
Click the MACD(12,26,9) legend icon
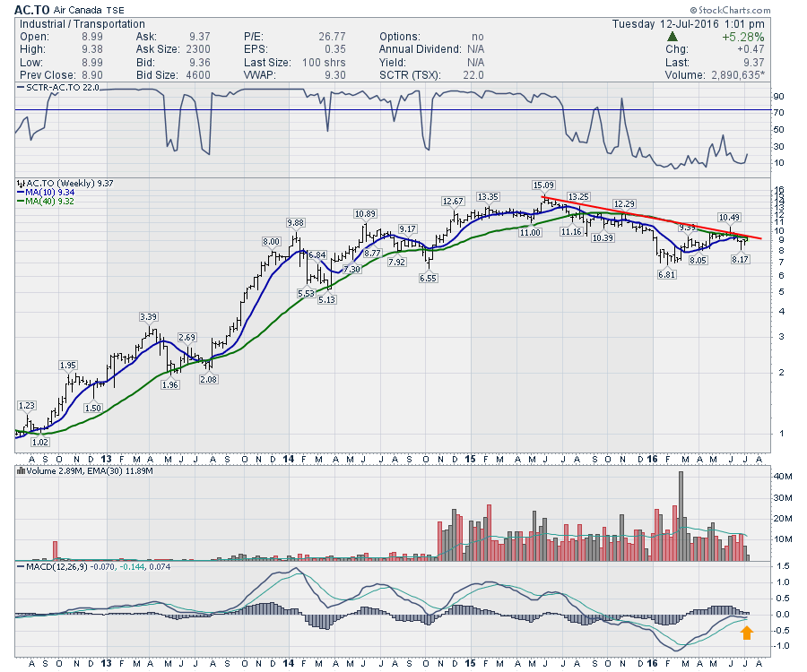19,566
